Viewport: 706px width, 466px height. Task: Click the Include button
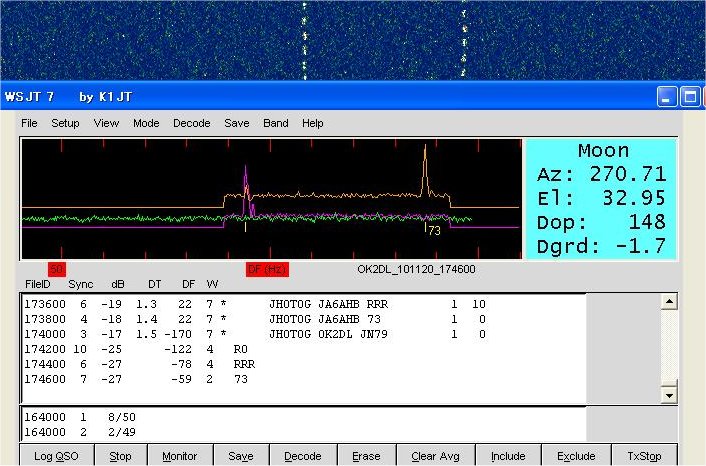[508, 456]
